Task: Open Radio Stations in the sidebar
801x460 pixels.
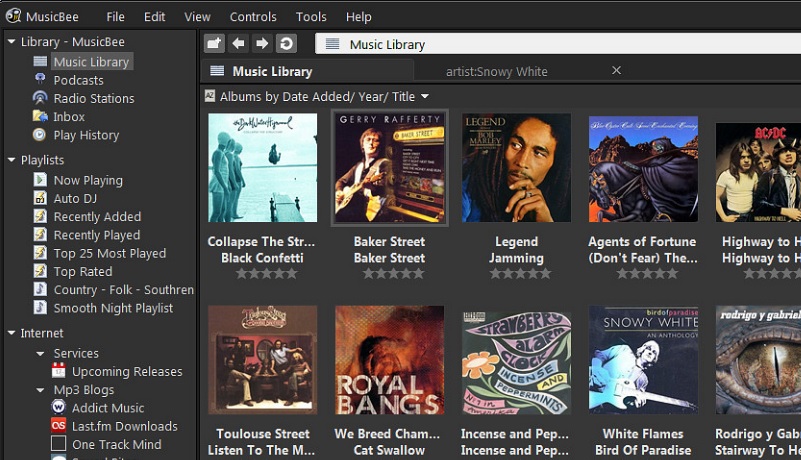Action: click(93, 98)
